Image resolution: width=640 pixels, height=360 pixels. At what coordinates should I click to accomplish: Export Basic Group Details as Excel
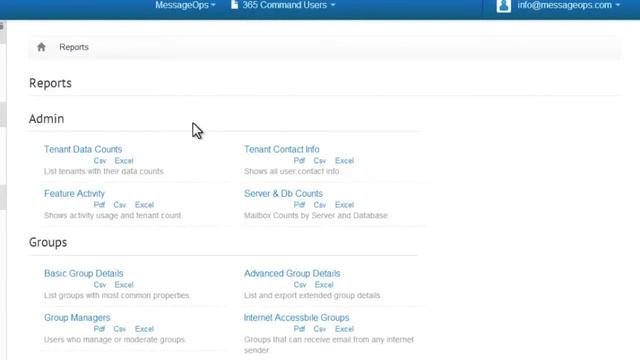pyautogui.click(x=124, y=285)
